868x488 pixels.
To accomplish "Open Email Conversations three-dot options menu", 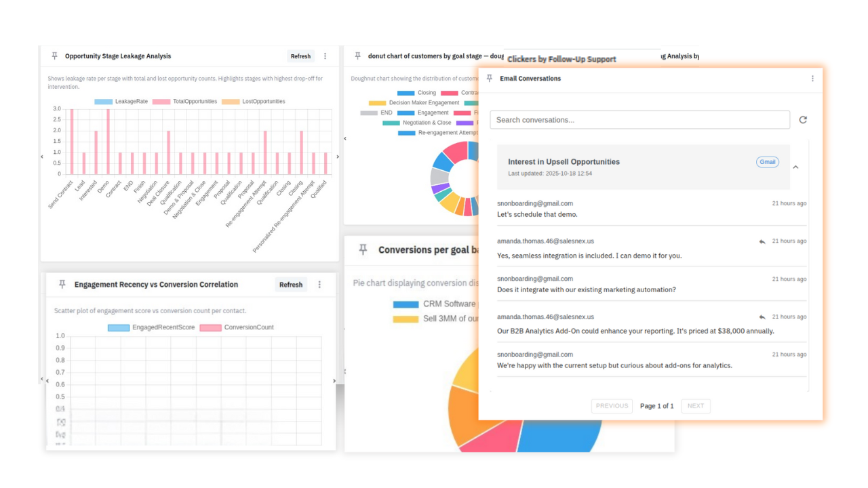I will (812, 79).
